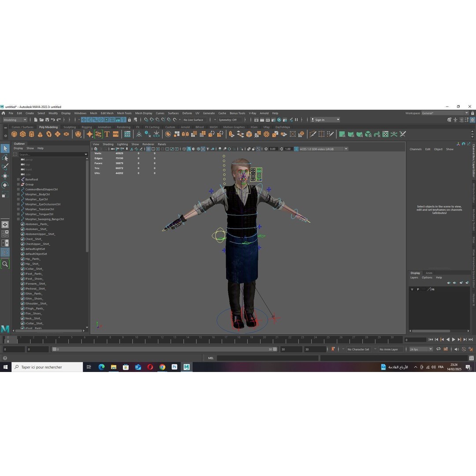Click the Save Scene disk icon
The width and height of the screenshot is (476, 476).
pos(47,120)
